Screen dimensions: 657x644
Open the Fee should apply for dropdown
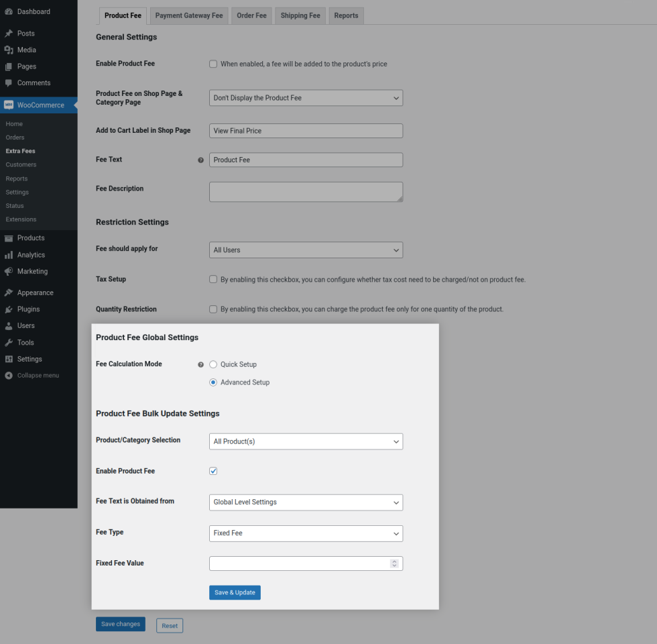(x=306, y=250)
